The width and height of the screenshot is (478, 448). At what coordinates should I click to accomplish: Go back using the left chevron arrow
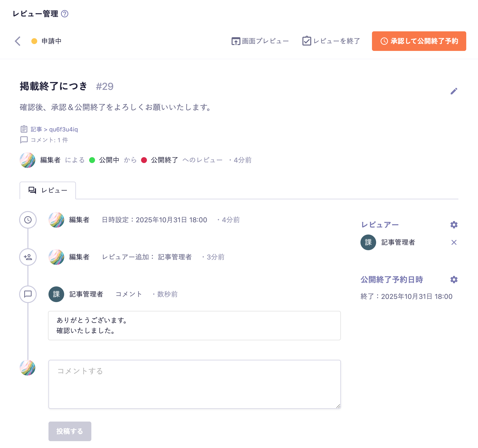[17, 41]
